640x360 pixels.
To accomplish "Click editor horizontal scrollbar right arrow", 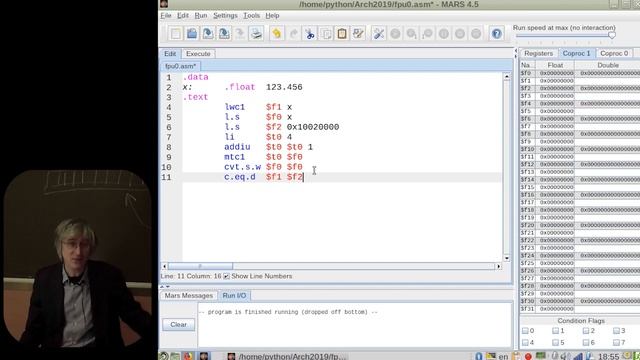I will (x=498, y=266).
